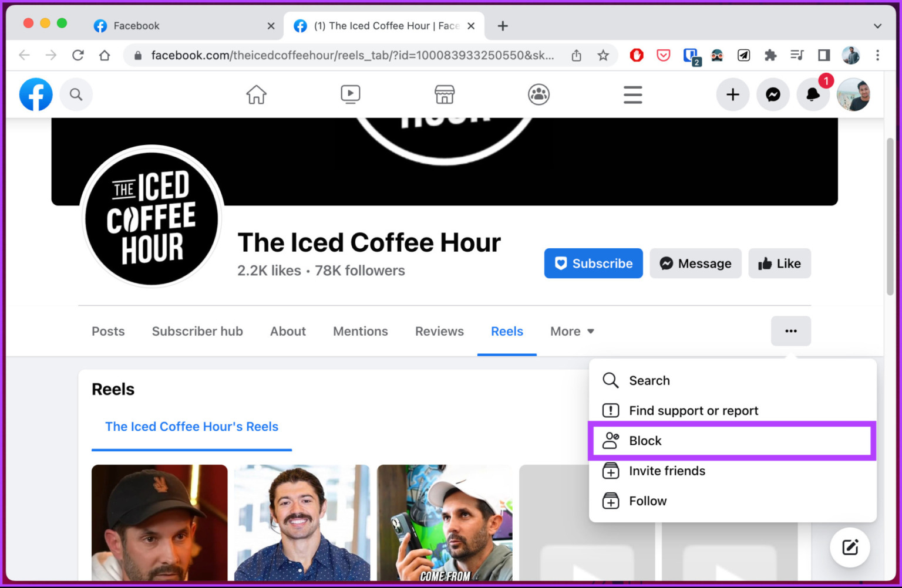902x588 pixels.
Task: Subscribe to The Iced Coffee Hour
Action: (593, 263)
